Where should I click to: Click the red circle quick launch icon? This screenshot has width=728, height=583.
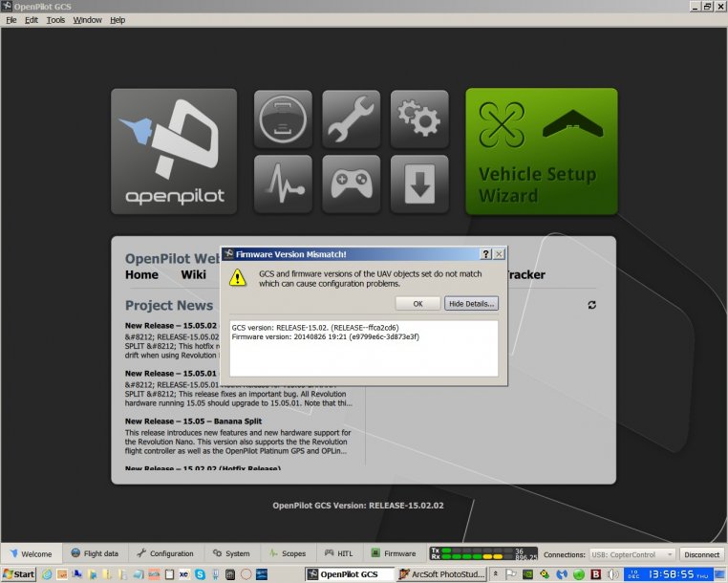(x=246, y=574)
